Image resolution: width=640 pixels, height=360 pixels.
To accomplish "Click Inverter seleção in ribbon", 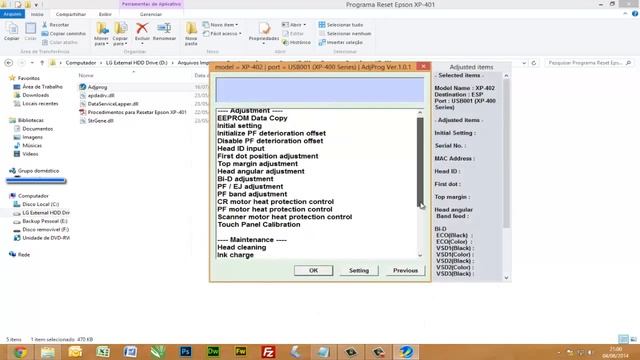I will point(341,42).
